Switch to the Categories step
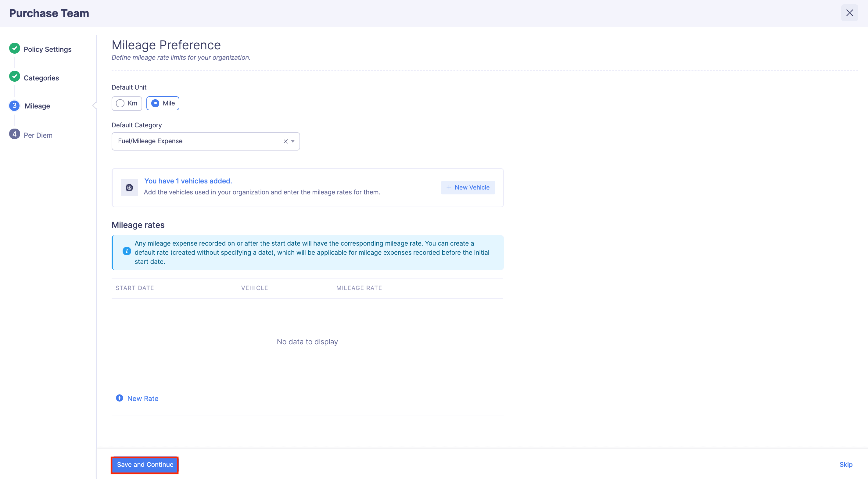This screenshot has width=868, height=479. [41, 78]
